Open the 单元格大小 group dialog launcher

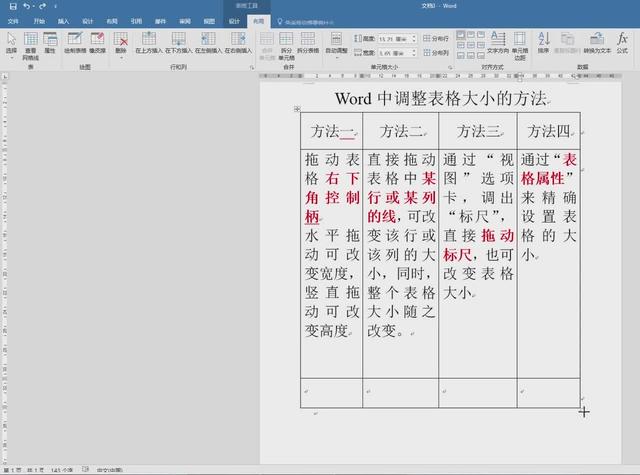click(451, 68)
